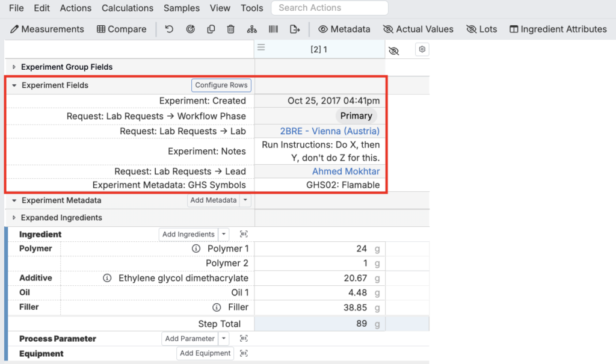Toggle Lots visibility in the toolbar
The height and width of the screenshot is (364, 616).
(x=481, y=29)
